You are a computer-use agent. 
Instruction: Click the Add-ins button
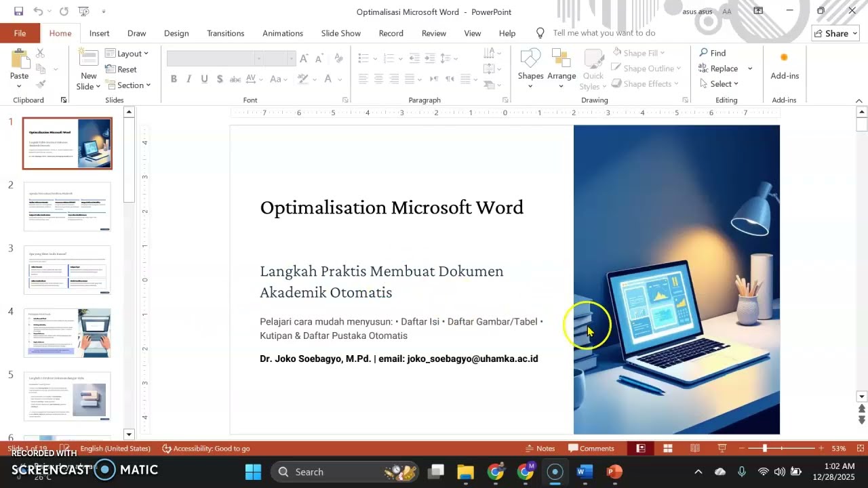[x=785, y=66]
